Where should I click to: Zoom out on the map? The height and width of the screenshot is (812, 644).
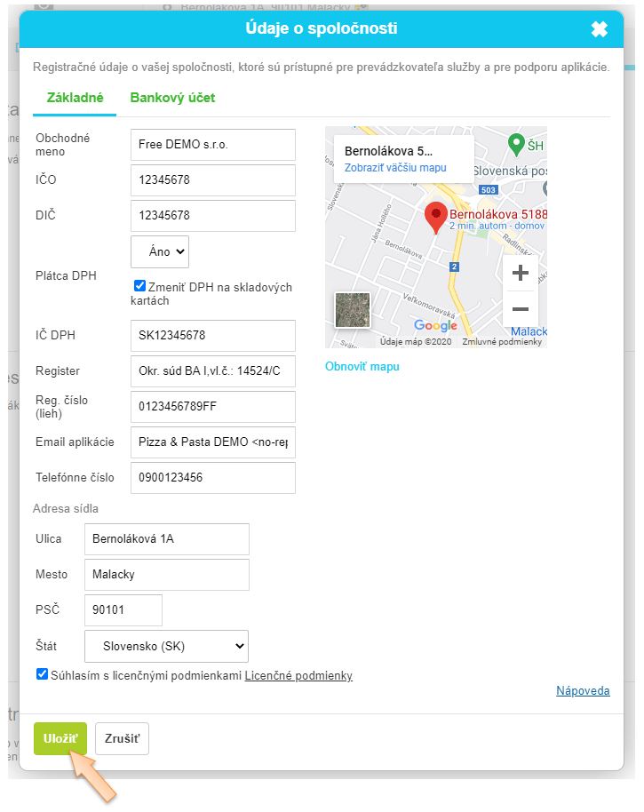pyautogui.click(x=521, y=309)
